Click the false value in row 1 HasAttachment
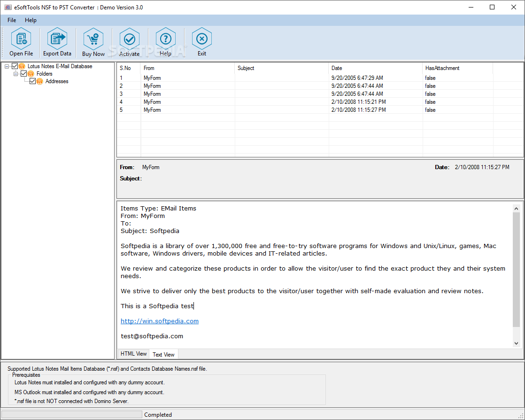Screen dimensions: 525x420 pos(430,78)
